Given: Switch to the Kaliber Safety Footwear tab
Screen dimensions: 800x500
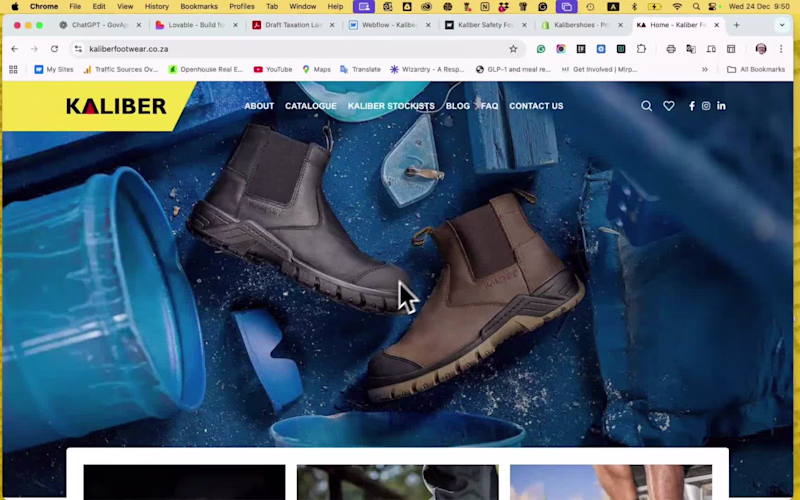Looking at the screenshot, I should pos(485,24).
